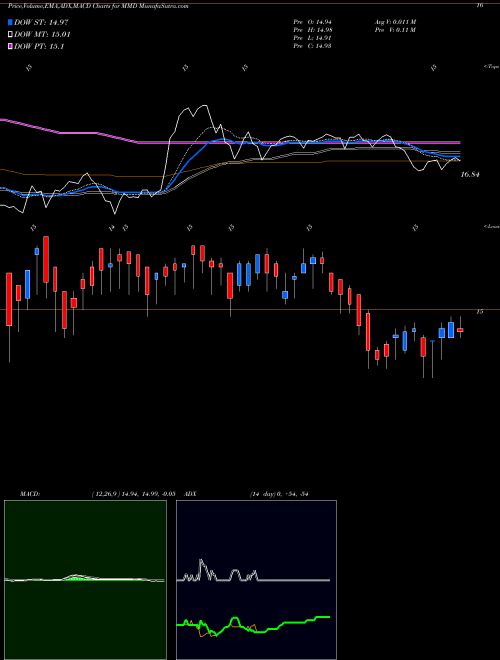Click the 'MACD:' panel heading
The width and height of the screenshot is (500, 660).
point(29,494)
